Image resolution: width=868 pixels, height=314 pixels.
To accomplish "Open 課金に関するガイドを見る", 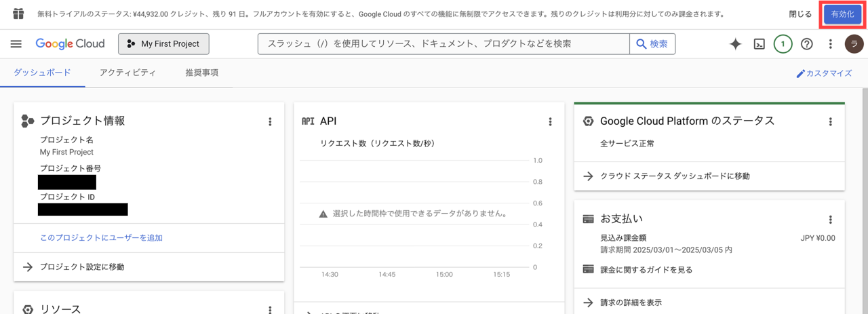I will [646, 269].
